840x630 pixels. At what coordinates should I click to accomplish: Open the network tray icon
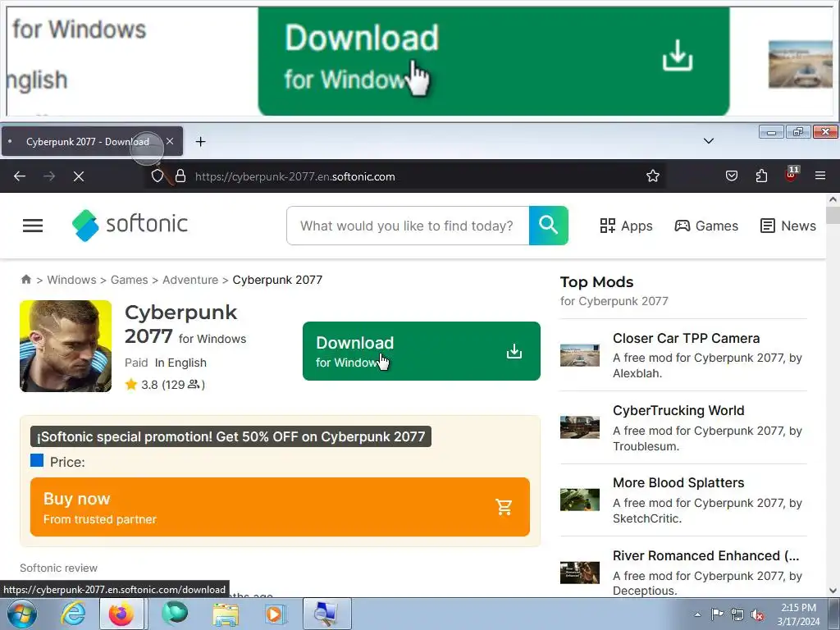pyautogui.click(x=737, y=614)
